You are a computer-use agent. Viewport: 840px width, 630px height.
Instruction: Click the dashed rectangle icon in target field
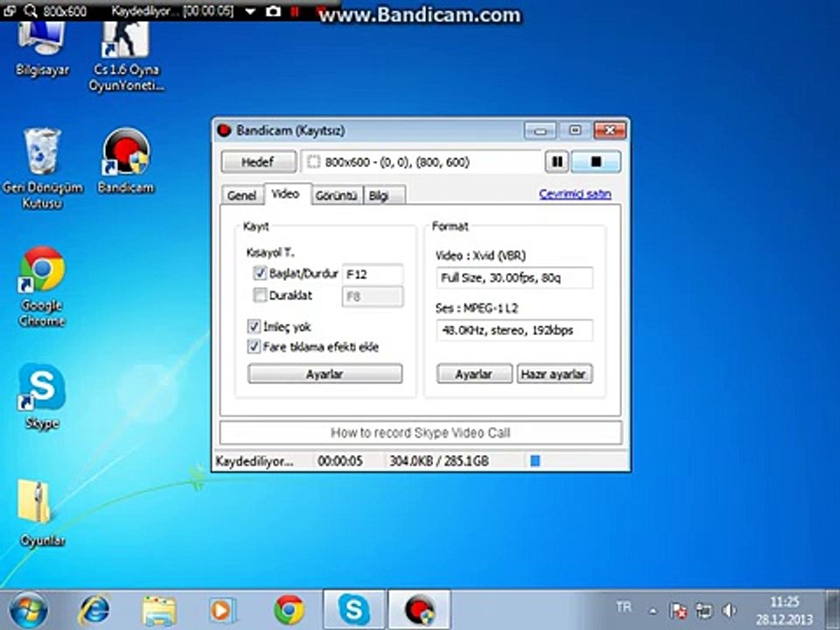click(314, 162)
